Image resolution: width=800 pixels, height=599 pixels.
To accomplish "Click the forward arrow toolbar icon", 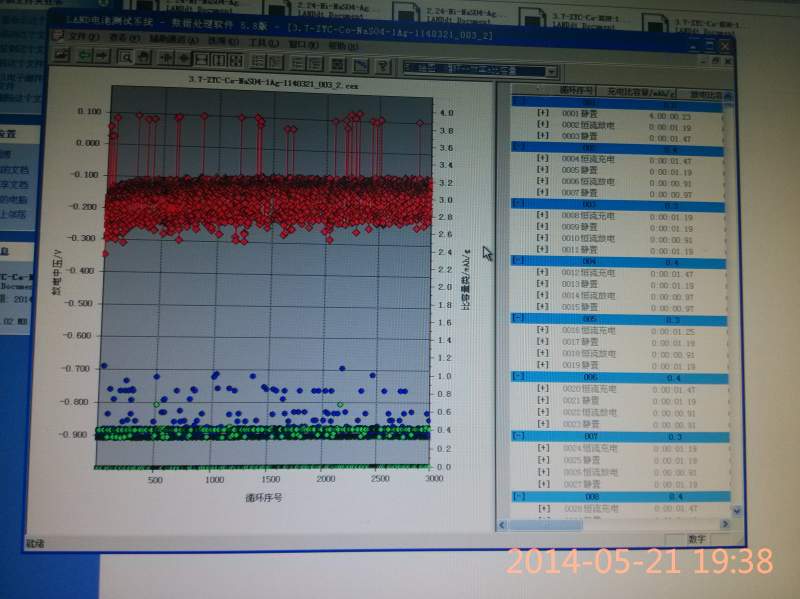I will (x=103, y=57).
